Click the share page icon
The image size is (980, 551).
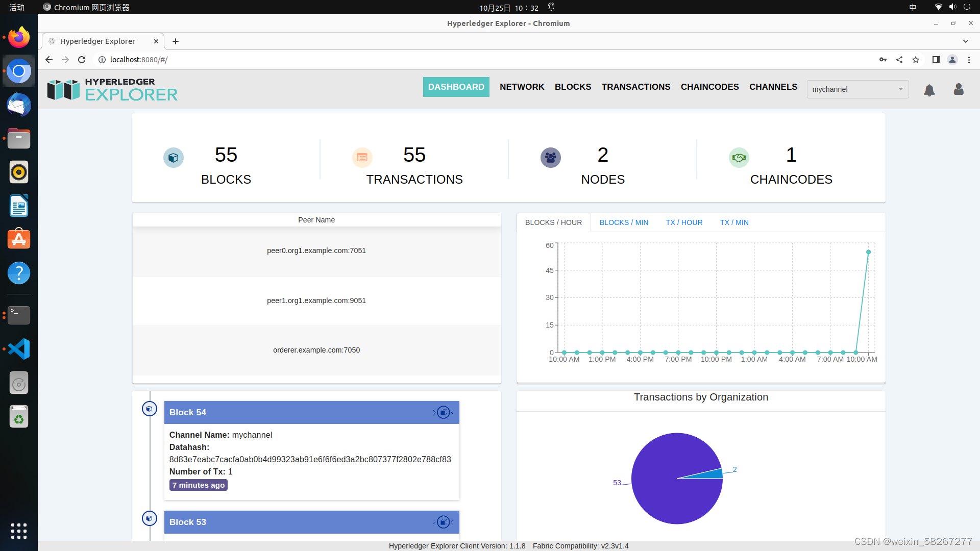tap(899, 60)
